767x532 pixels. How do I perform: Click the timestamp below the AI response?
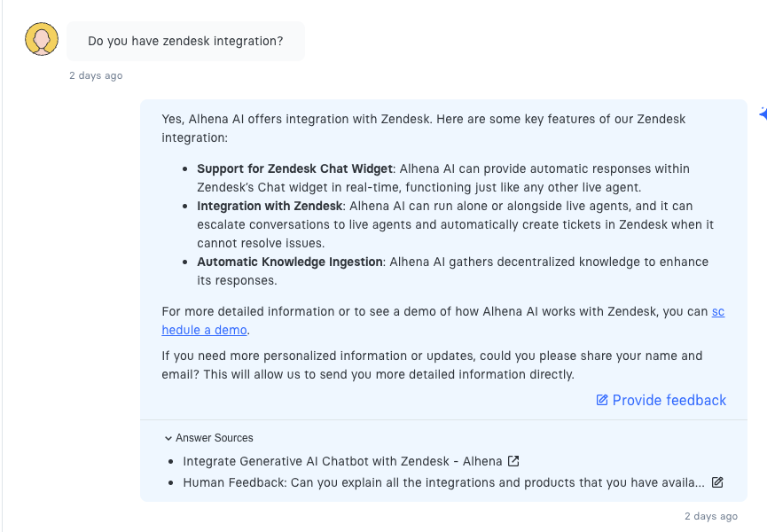tap(710, 516)
